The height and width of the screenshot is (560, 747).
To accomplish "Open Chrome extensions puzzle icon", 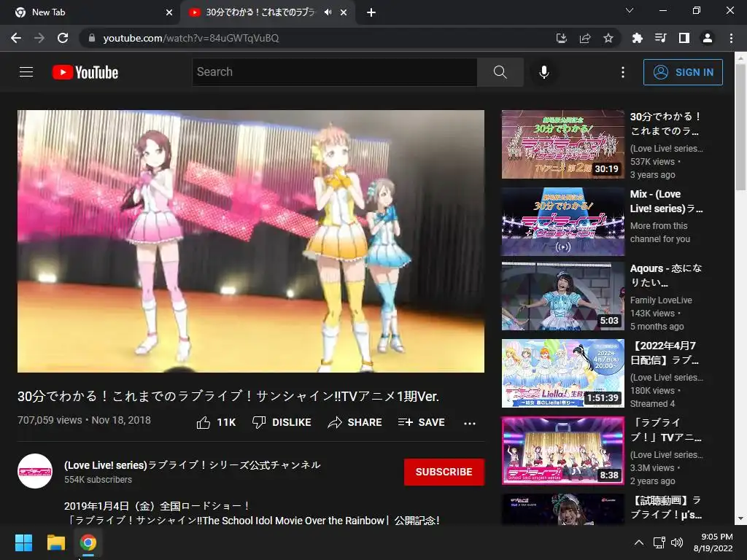I will click(x=637, y=38).
